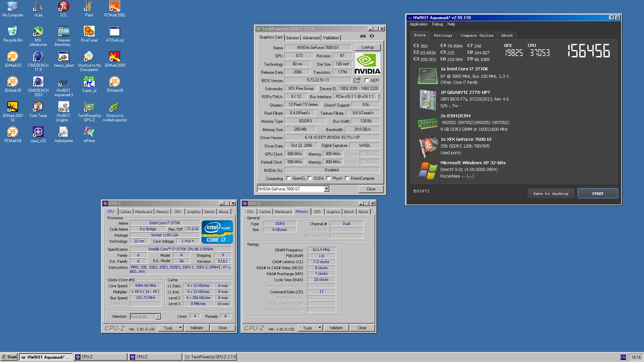The height and width of the screenshot is (362, 644).
Task: Click the NVIDIA logo in GPU-Z
Action: point(367,64)
